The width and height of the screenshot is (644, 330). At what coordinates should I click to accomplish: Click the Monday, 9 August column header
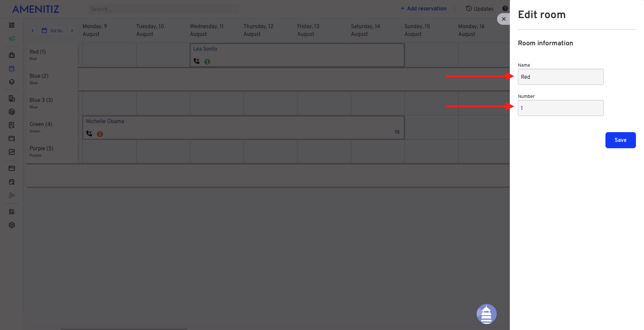[95, 30]
